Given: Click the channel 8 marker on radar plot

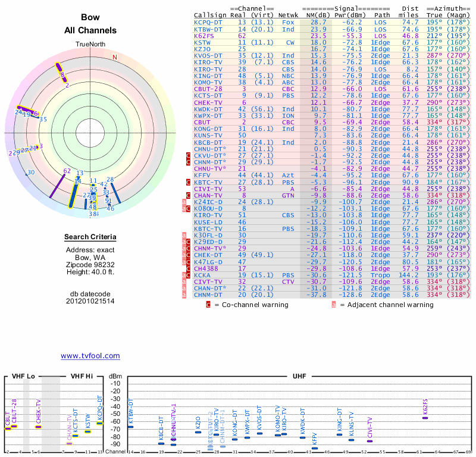Looking at the screenshot, I should pyautogui.click(x=61, y=73).
